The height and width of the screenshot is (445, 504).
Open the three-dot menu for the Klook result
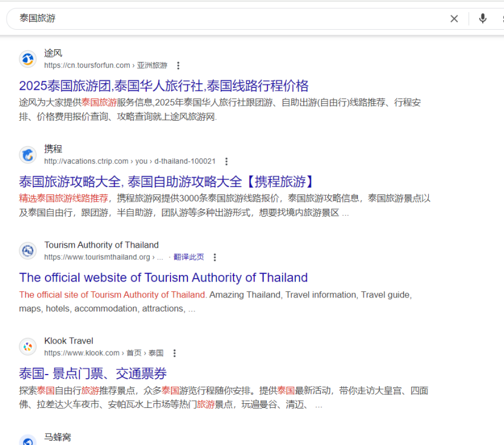tap(175, 353)
